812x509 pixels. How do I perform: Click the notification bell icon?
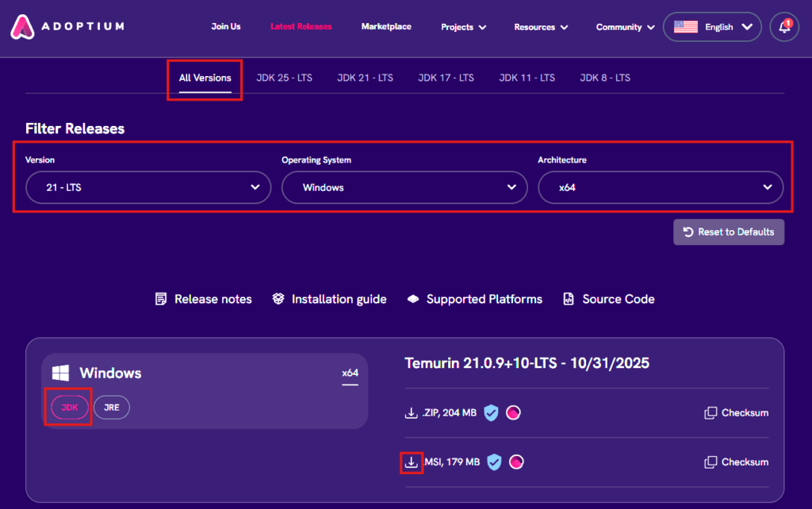click(783, 27)
